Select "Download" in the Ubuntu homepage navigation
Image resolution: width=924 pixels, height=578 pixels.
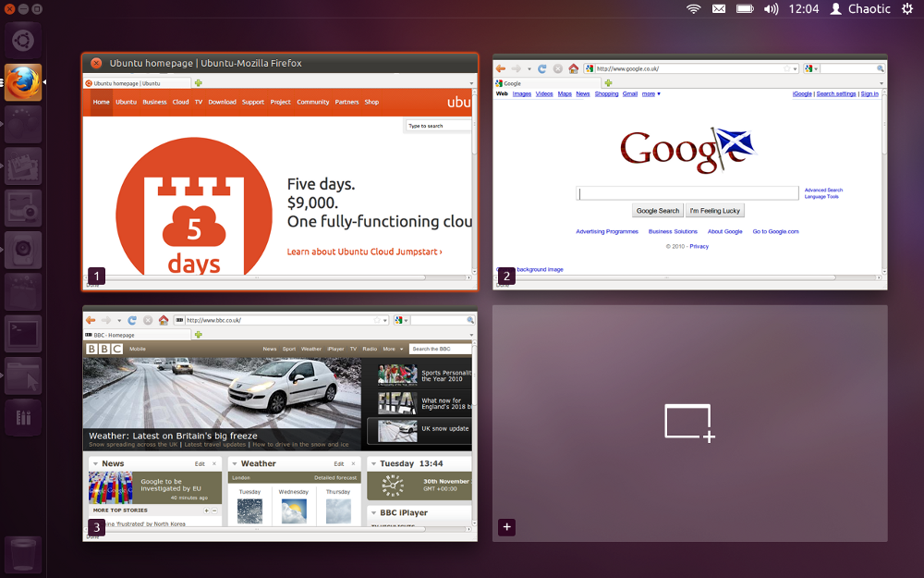pyautogui.click(x=222, y=102)
